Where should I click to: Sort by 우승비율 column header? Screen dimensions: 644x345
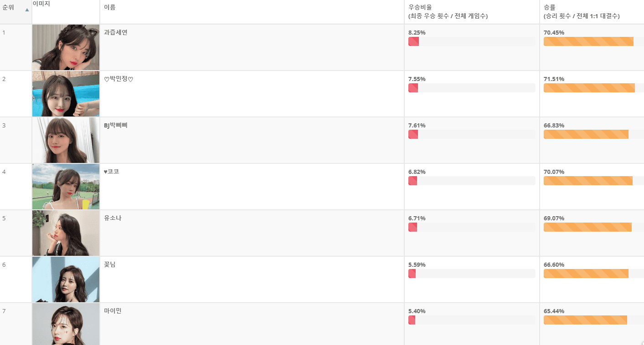(472, 12)
